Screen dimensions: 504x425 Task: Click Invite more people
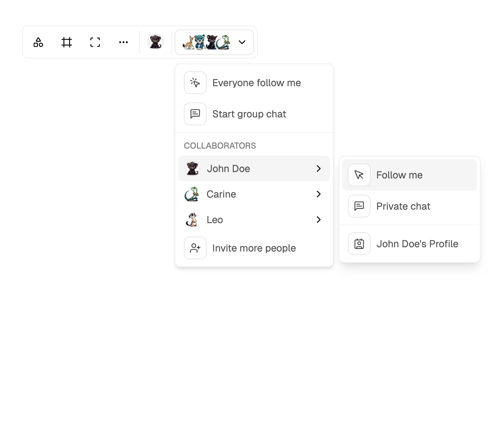pyautogui.click(x=254, y=248)
